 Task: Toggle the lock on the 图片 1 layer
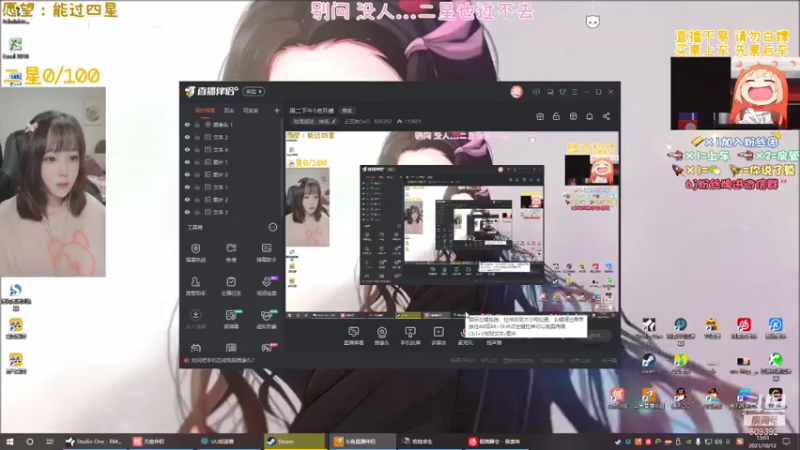[x=197, y=162]
